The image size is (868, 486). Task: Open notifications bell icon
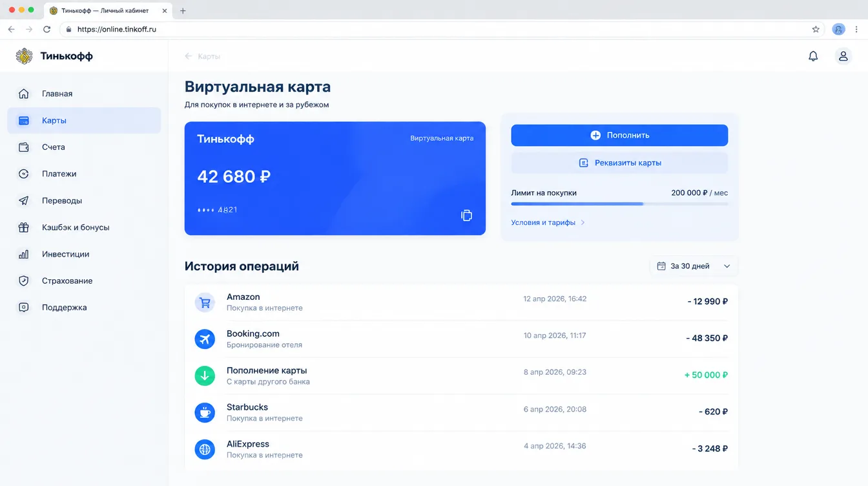tap(813, 56)
